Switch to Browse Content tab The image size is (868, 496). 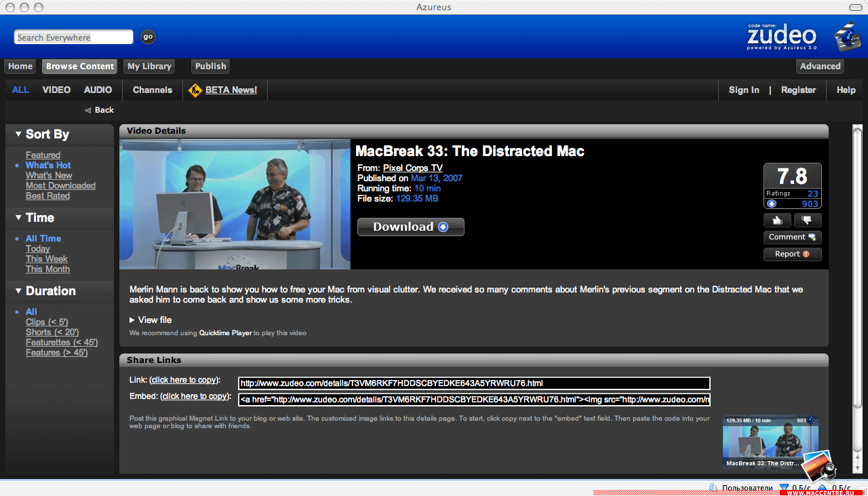(x=80, y=66)
